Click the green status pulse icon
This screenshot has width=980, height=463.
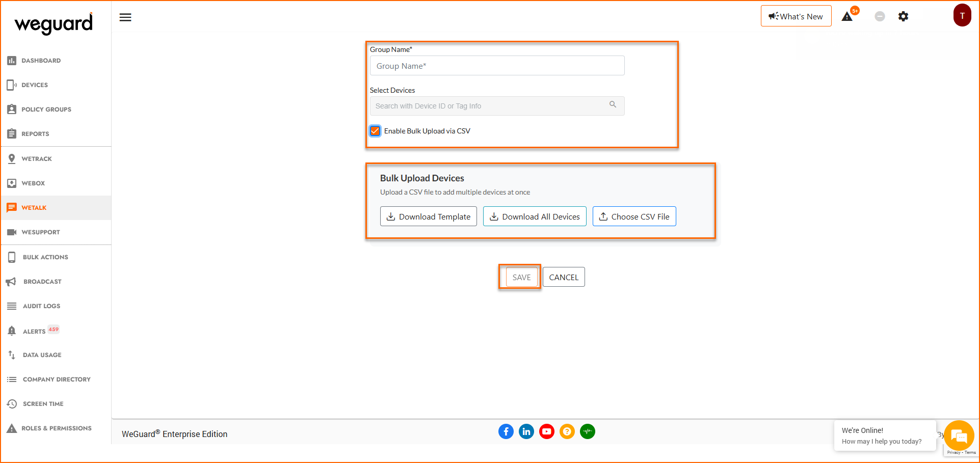tap(587, 431)
